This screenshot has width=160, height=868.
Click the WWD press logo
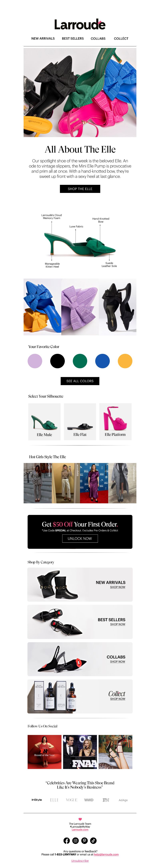(89, 800)
